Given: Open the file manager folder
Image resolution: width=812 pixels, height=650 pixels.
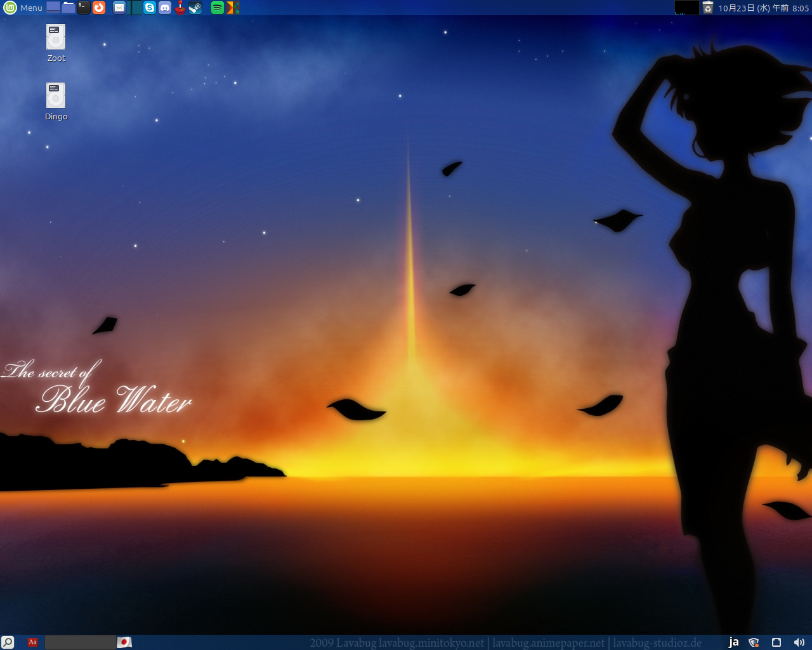Looking at the screenshot, I should [67, 8].
